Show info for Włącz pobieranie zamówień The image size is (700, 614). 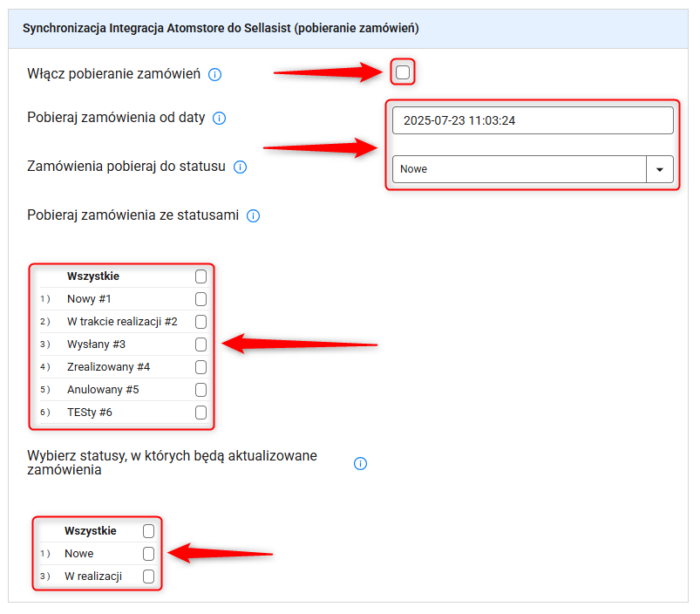pyautogui.click(x=214, y=75)
